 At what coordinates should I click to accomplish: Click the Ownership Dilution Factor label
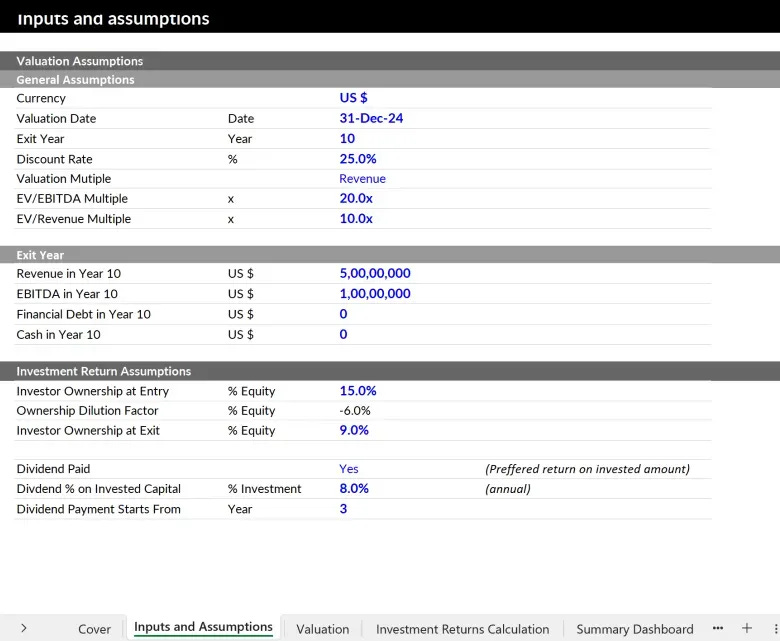pyautogui.click(x=87, y=411)
